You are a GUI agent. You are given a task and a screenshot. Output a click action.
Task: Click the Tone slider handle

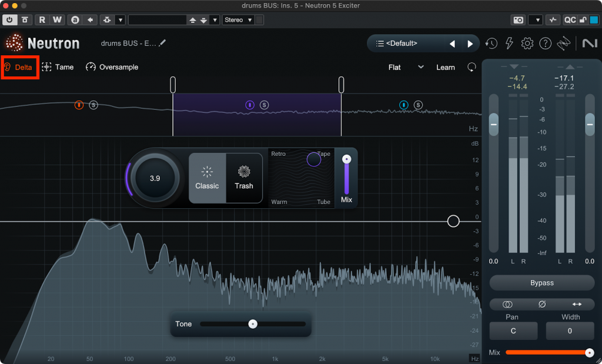pyautogui.click(x=253, y=324)
